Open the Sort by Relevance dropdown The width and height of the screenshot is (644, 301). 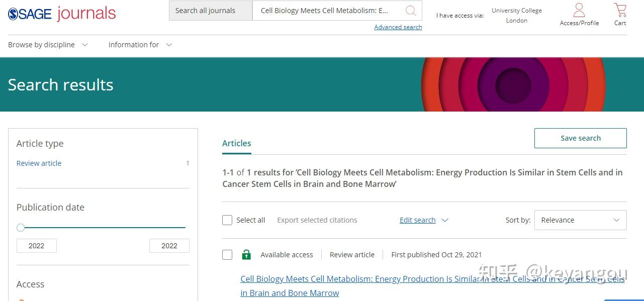[x=580, y=220]
